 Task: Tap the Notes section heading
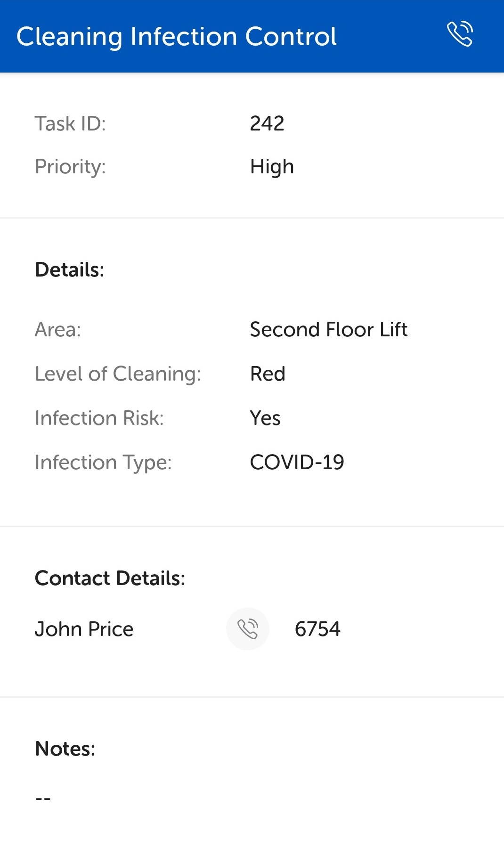(65, 749)
